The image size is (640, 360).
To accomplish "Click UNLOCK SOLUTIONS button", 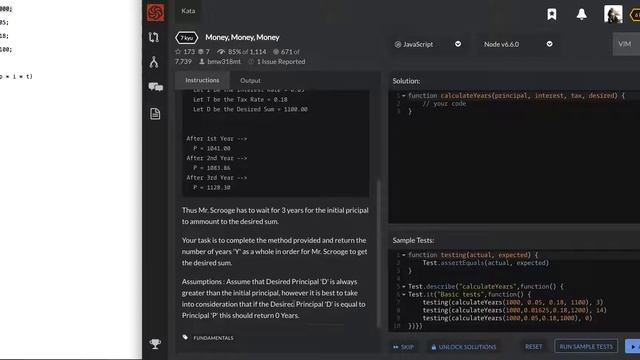I will pos(464,347).
